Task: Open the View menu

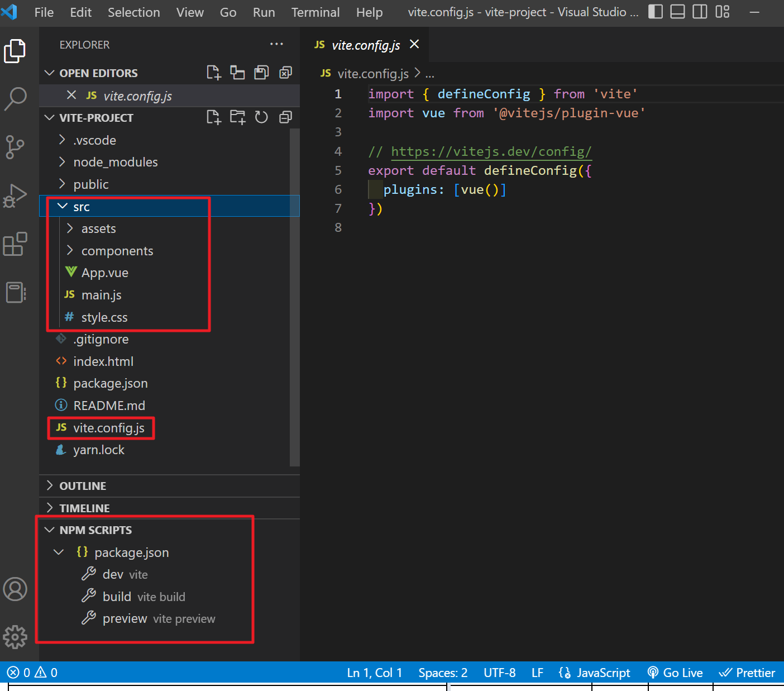Action: (x=190, y=12)
